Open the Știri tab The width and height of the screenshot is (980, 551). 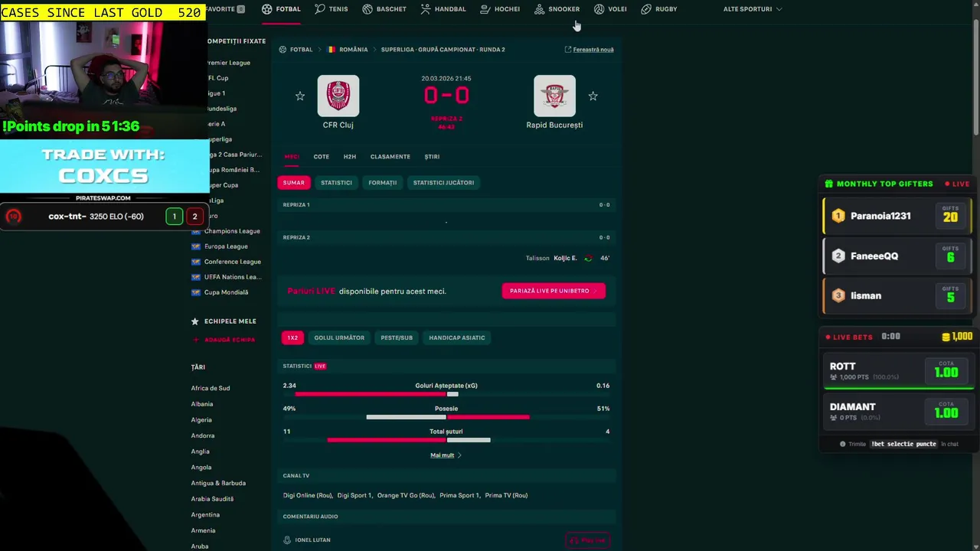(432, 157)
